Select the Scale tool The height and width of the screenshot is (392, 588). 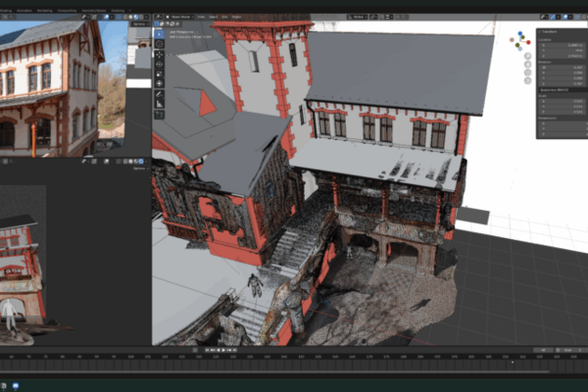(x=160, y=73)
